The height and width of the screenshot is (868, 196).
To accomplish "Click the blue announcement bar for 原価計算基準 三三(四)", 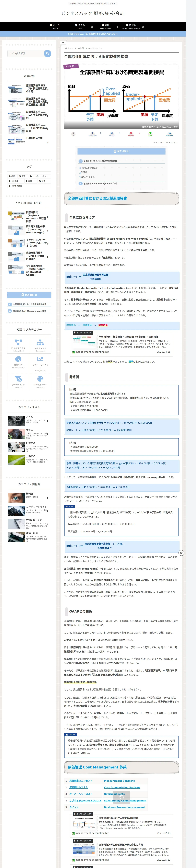I will [x=93, y=34].
